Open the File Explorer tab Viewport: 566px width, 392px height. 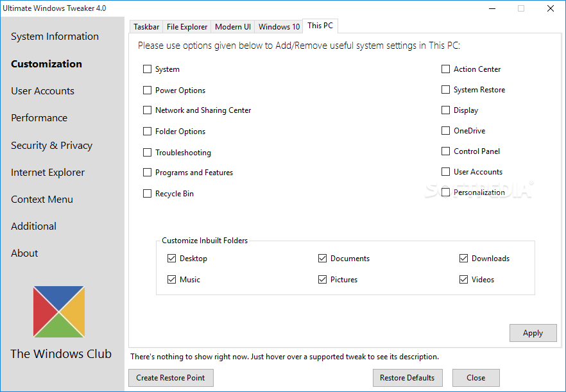187,27
